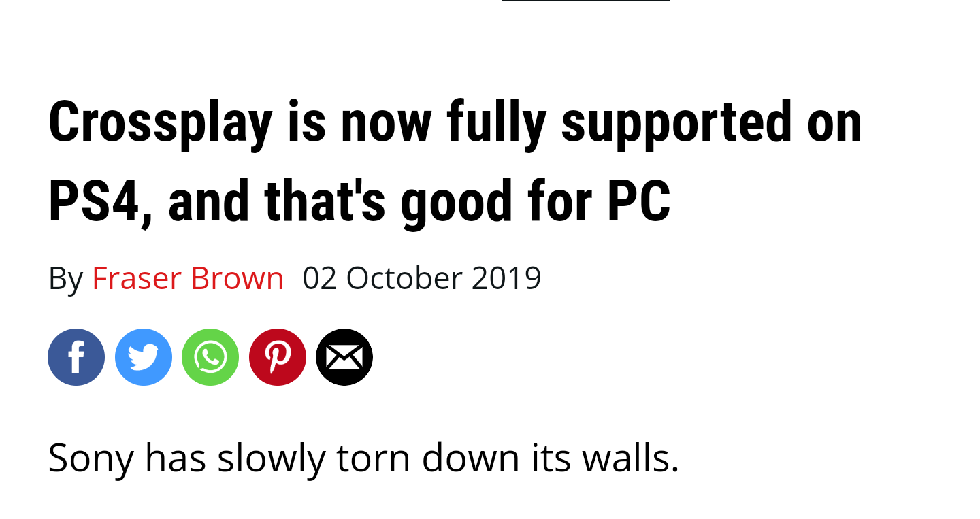Click the word "supported" in the headline
980x519 pixels.
pyautogui.click(x=676, y=123)
